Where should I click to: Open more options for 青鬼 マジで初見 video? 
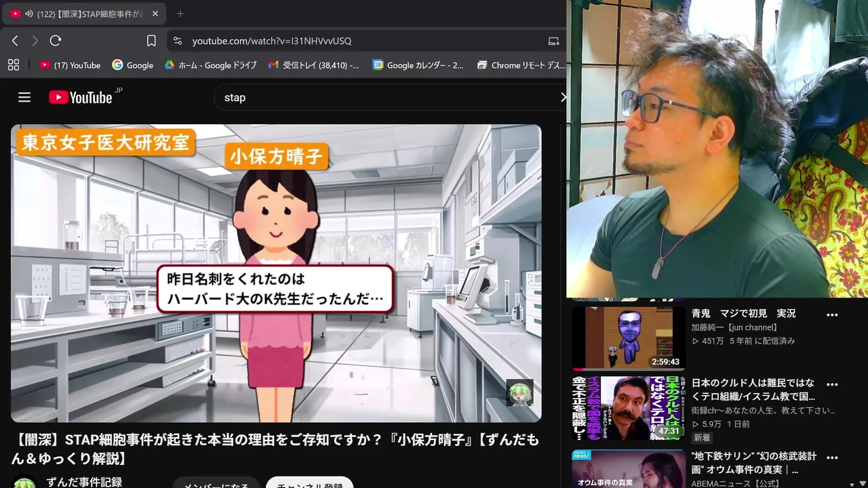point(832,314)
